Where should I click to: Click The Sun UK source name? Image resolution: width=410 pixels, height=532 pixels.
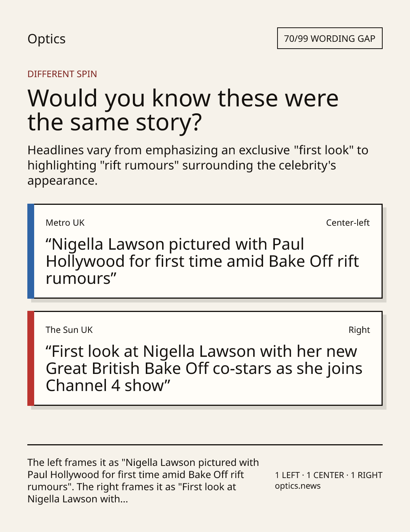point(69,330)
